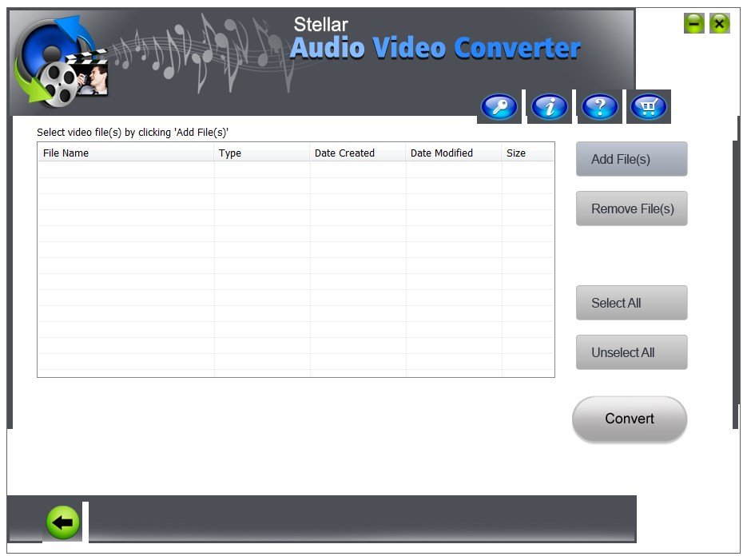Screen dimensions: 747x560
Task: Sort by the Size column header
Action: tap(528, 153)
